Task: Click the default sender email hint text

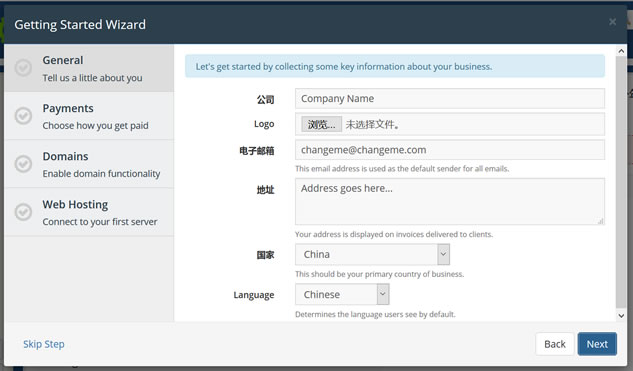Action: pos(402,169)
